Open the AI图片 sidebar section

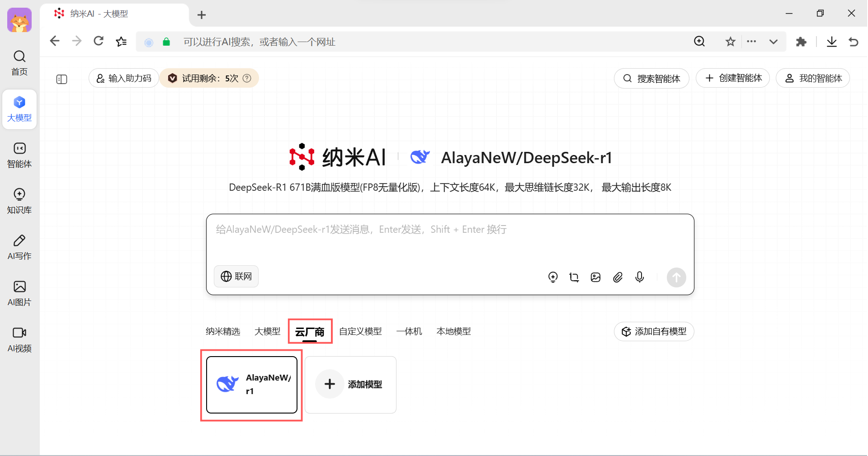coord(19,293)
